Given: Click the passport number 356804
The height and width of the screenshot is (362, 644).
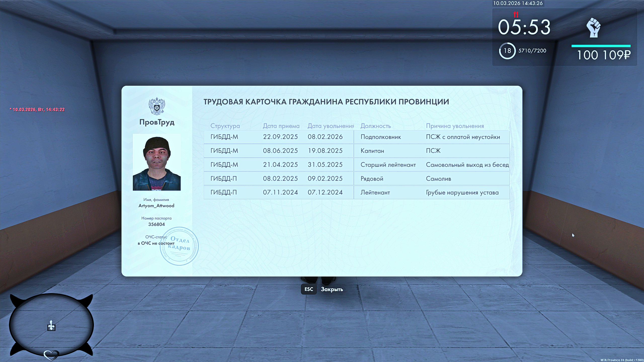Looking at the screenshot, I should [156, 224].
